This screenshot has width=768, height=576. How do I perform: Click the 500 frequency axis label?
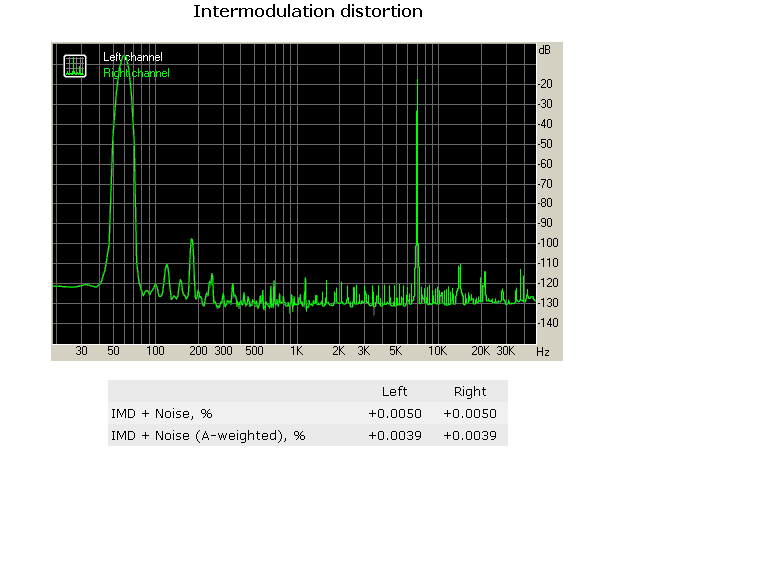tap(254, 351)
